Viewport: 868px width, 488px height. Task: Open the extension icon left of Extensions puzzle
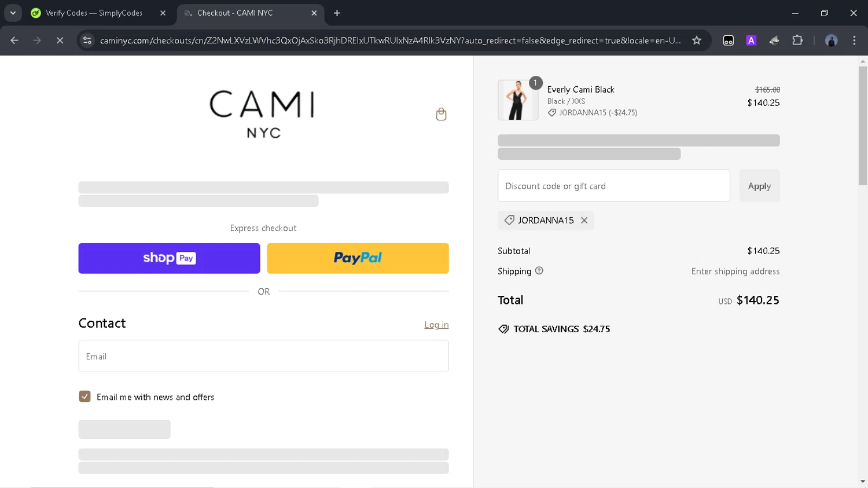774,41
